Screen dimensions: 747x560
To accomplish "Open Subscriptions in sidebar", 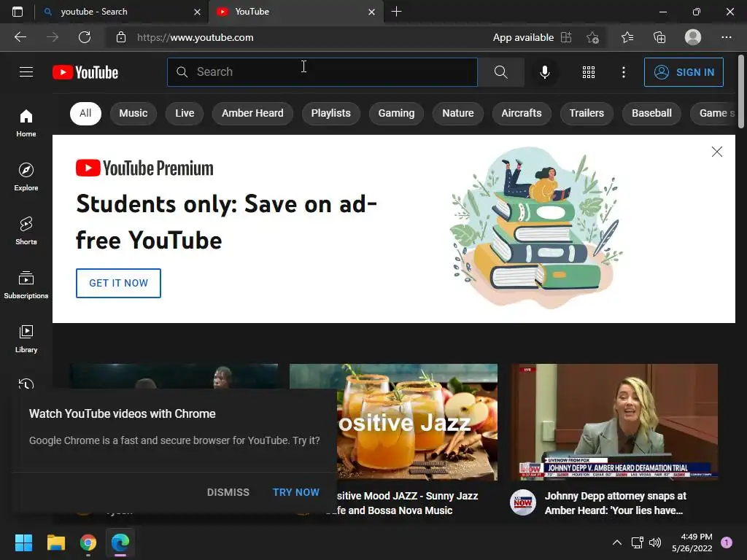I will tap(26, 285).
